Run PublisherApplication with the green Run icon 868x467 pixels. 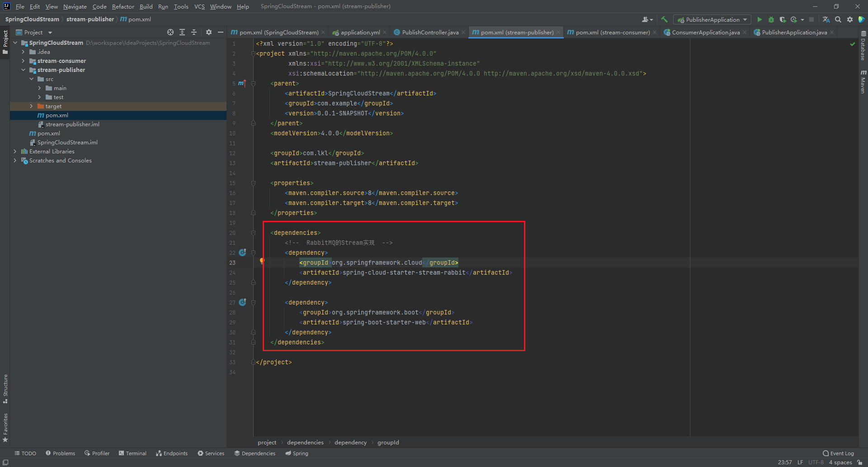[759, 19]
